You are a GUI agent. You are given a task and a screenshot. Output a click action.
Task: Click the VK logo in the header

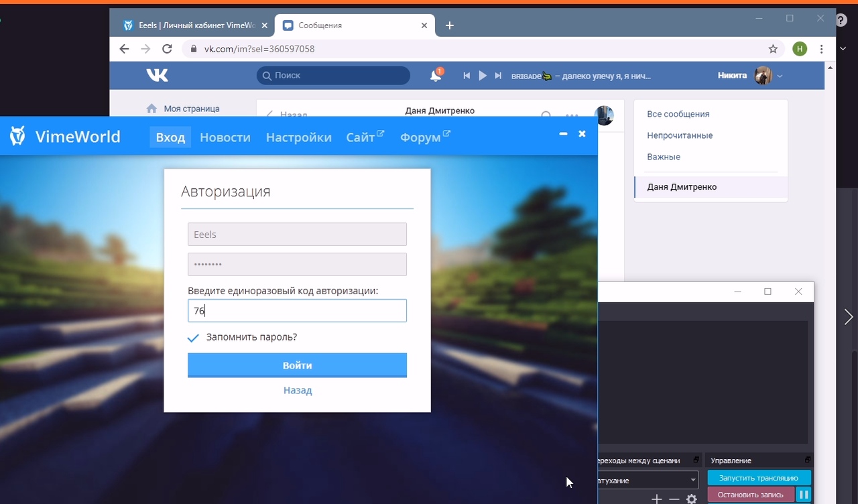click(x=158, y=75)
